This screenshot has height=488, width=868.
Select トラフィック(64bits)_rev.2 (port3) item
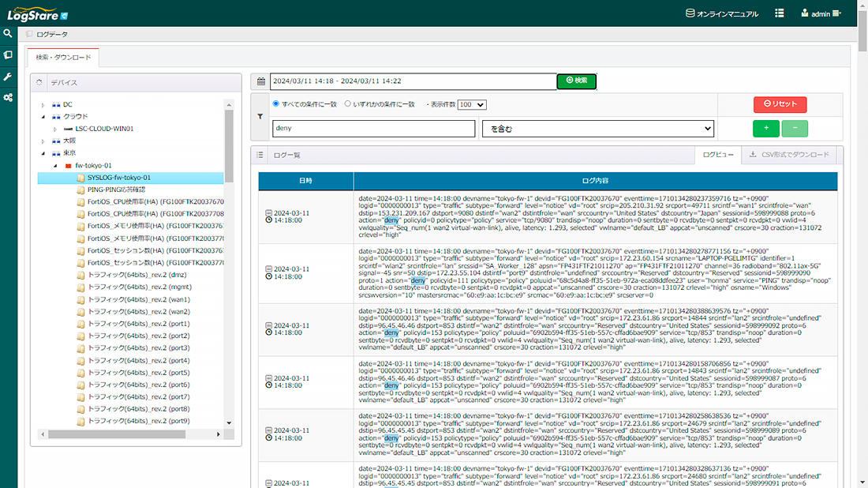pyautogui.click(x=139, y=348)
